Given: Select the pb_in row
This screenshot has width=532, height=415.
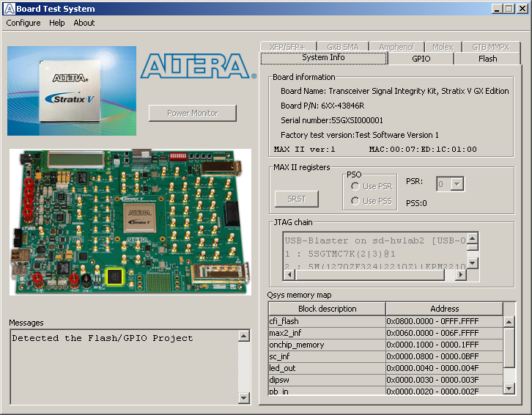Looking at the screenshot, I should point(385,391).
